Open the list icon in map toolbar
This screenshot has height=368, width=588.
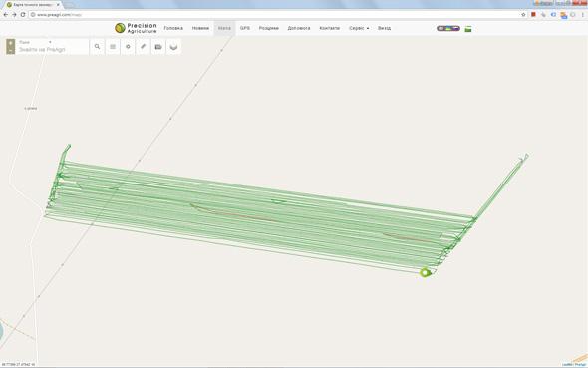click(113, 47)
